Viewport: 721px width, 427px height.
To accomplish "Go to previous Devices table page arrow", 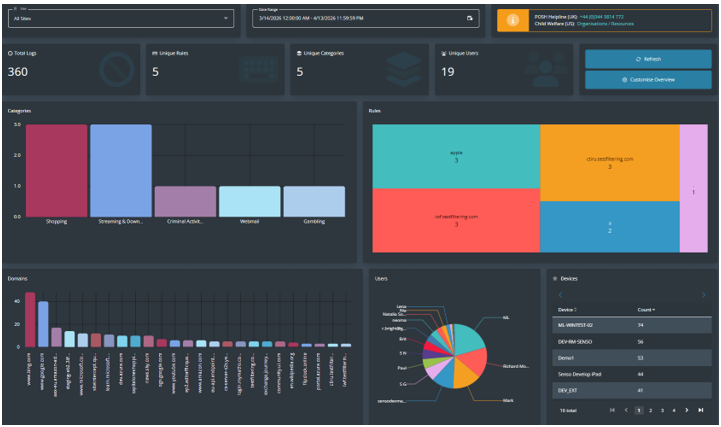I will pyautogui.click(x=626, y=410).
